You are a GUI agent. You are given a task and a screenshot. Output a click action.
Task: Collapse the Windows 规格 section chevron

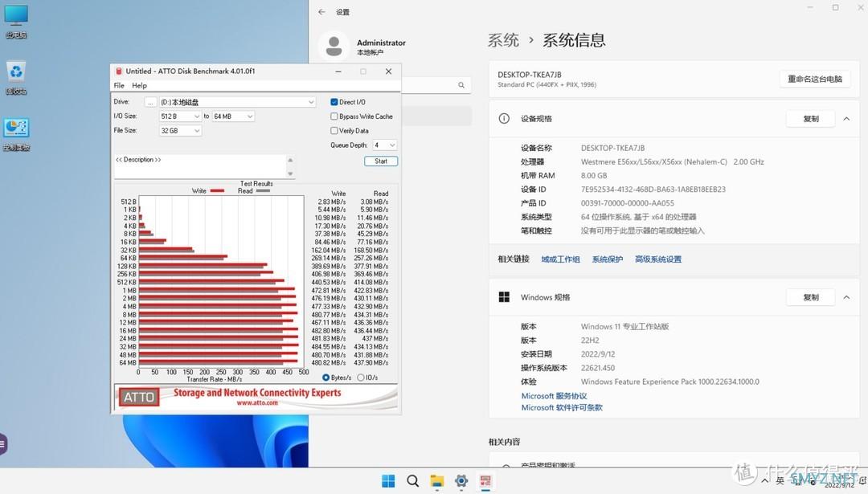846,297
